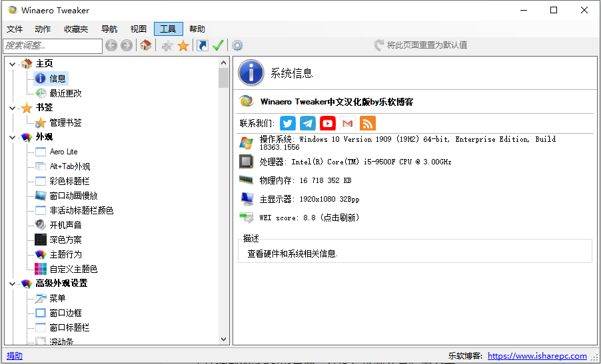Click the 外观 root node label

[45, 137]
